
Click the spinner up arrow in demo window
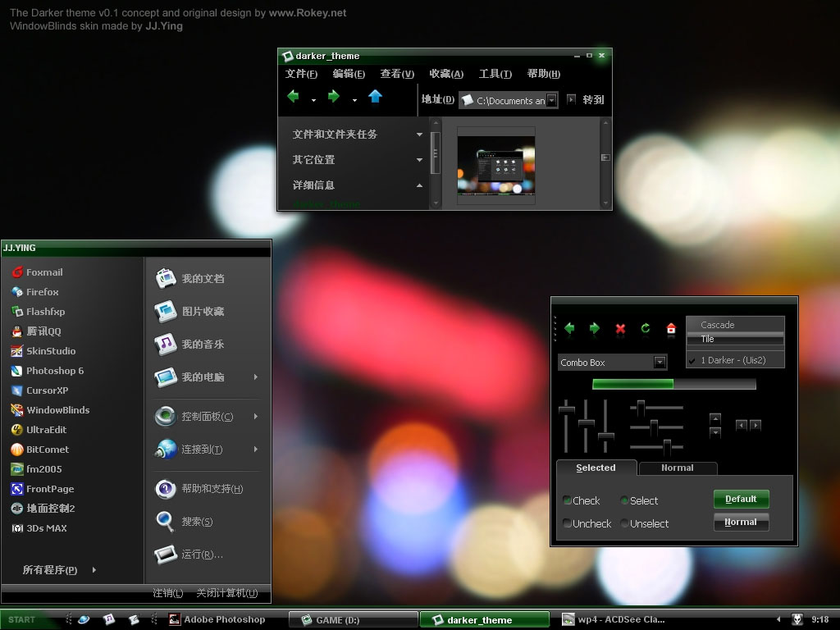[715, 419]
